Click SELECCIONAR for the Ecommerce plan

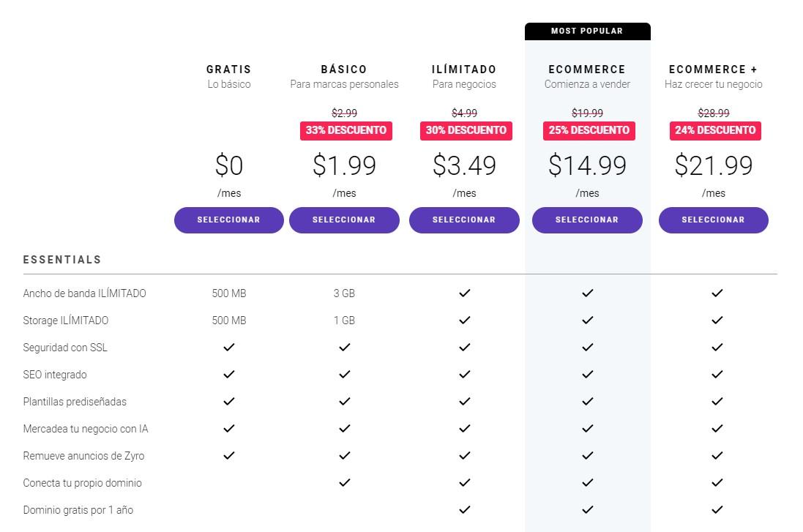pyautogui.click(x=587, y=220)
